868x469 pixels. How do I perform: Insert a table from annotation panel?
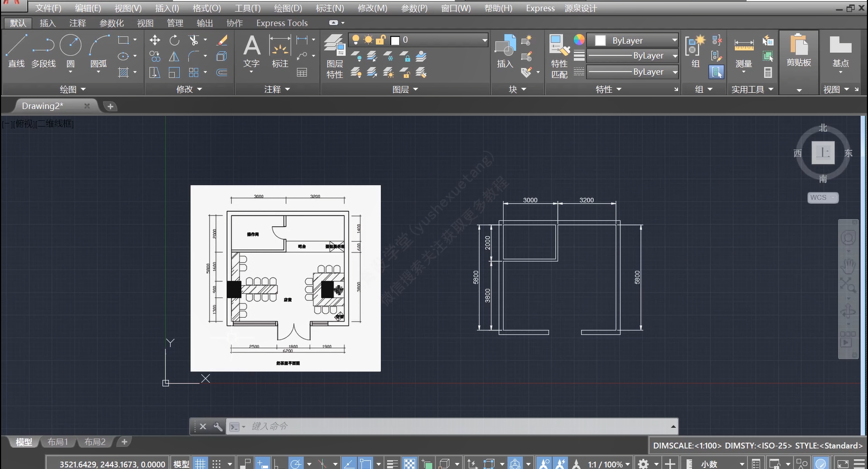[x=302, y=72]
